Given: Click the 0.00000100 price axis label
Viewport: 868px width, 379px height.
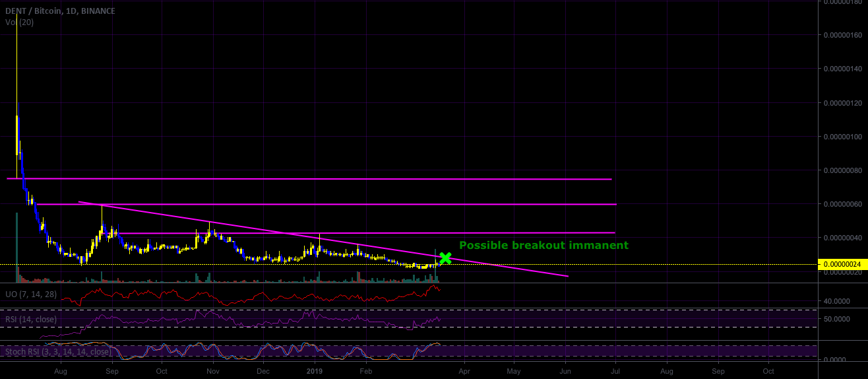Looking at the screenshot, I should tap(843, 137).
